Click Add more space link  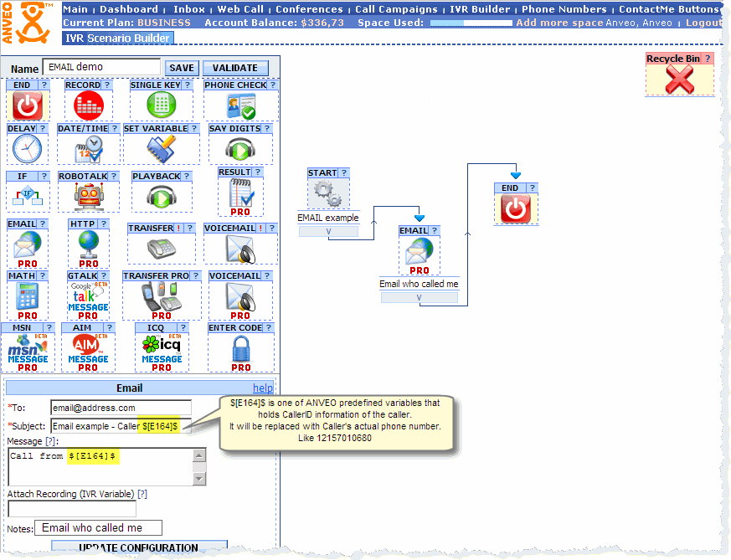point(560,23)
